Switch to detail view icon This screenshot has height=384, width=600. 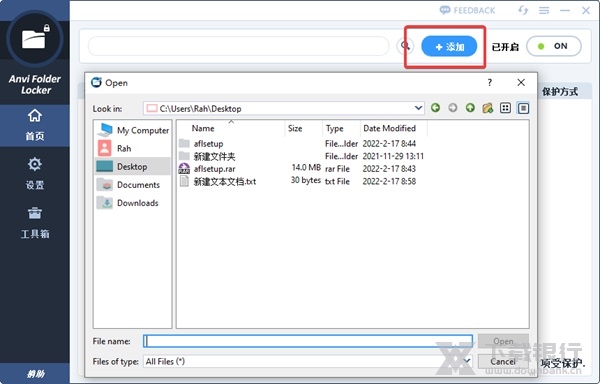[523, 108]
